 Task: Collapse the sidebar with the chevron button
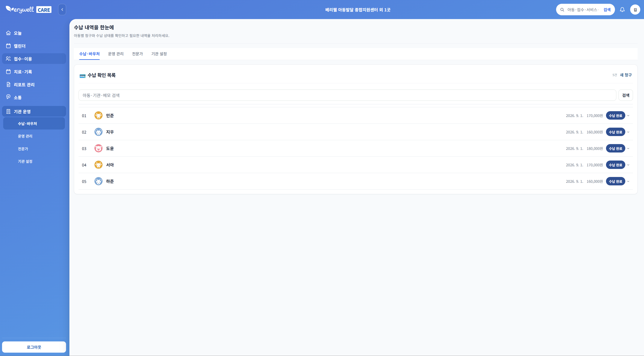[x=62, y=10]
